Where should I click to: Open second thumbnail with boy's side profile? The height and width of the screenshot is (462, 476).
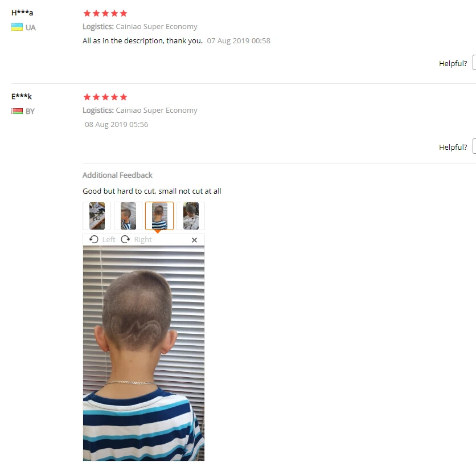pyautogui.click(x=128, y=216)
